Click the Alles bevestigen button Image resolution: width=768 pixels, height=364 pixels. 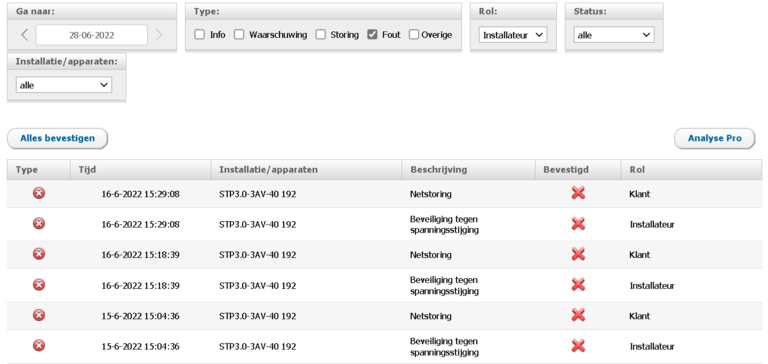coord(57,139)
